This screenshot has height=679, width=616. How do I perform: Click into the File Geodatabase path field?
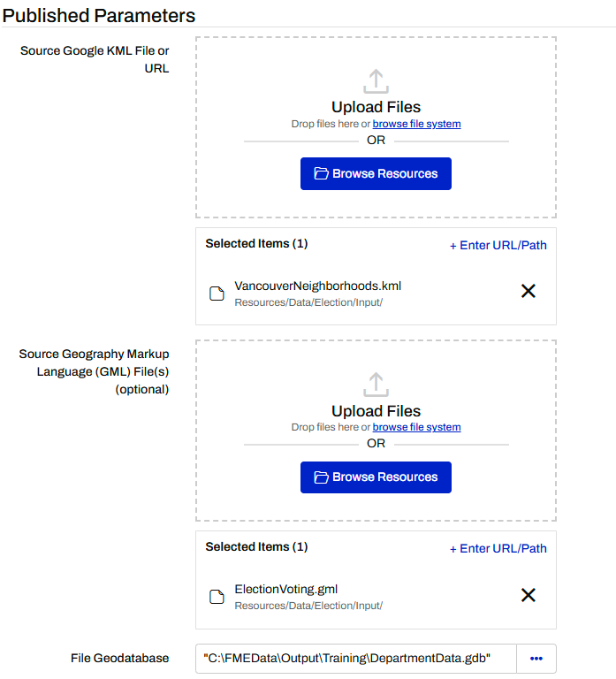[355, 659]
